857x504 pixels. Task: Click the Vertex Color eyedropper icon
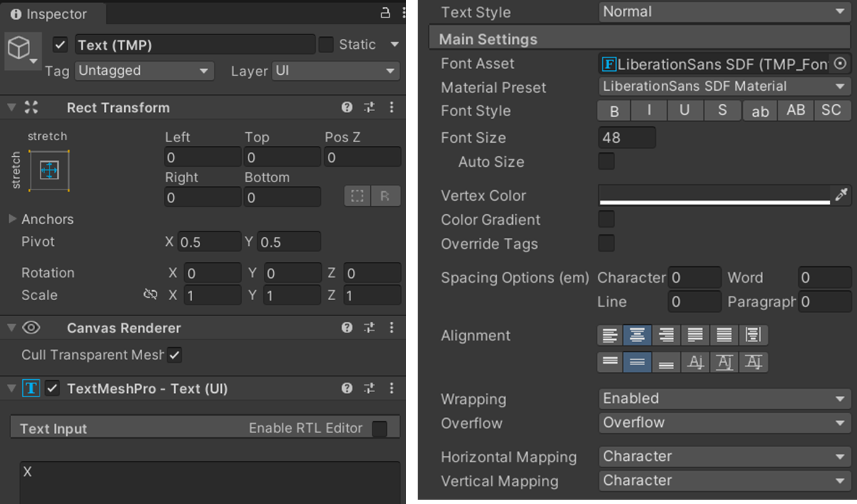coord(842,195)
